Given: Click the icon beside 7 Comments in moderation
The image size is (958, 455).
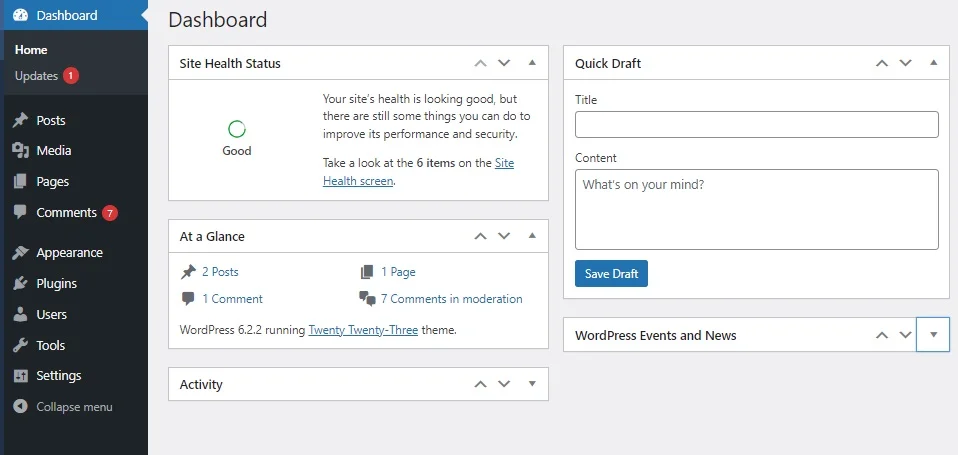Looking at the screenshot, I should (367, 299).
